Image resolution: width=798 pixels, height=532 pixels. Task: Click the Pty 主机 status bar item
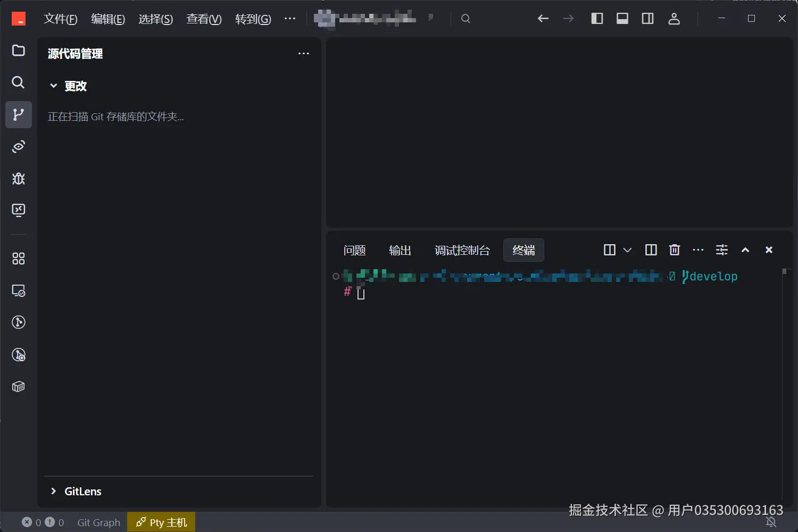click(x=161, y=522)
